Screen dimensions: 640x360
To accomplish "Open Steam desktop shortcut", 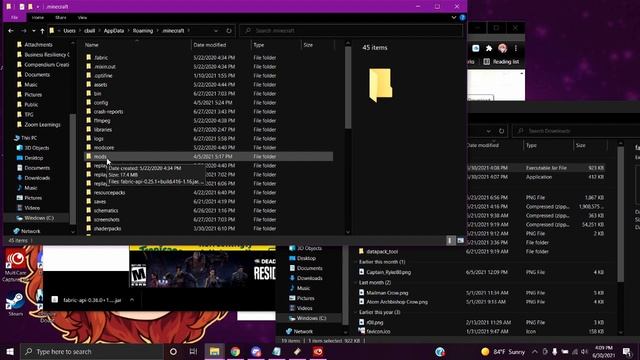I will click(x=16, y=304).
